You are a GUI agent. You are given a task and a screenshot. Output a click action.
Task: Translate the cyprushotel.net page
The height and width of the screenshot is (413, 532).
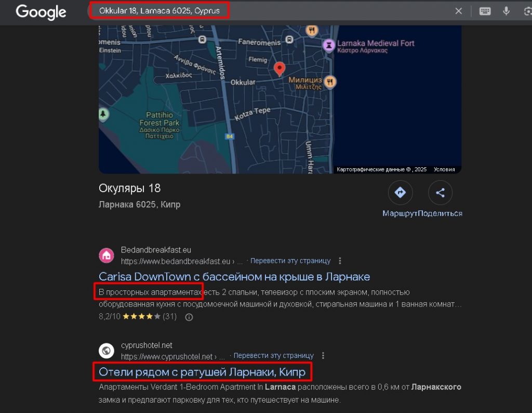(273, 355)
